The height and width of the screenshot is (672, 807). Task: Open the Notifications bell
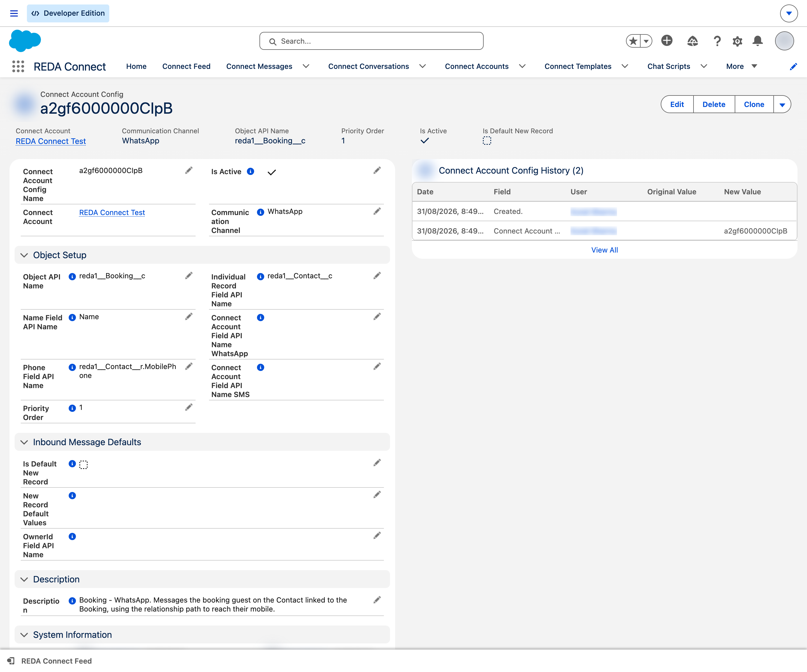pos(758,41)
